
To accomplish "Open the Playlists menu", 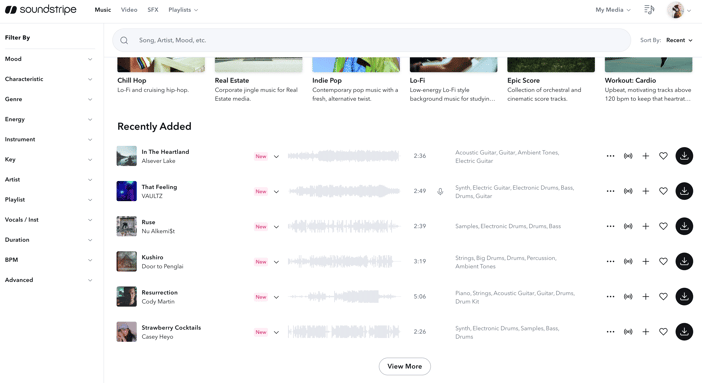I will 183,10.
